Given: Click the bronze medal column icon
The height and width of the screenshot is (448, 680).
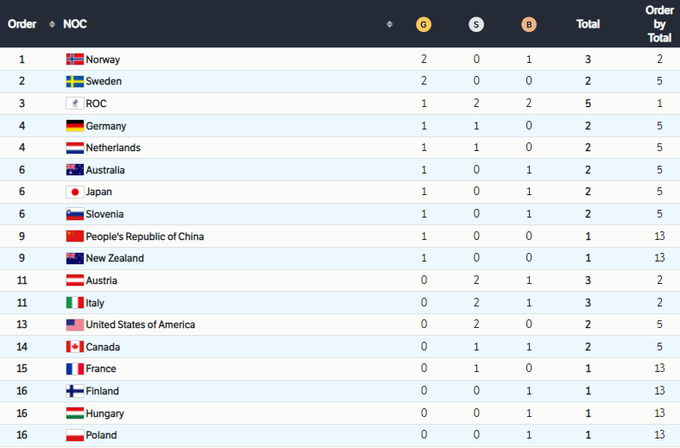Looking at the screenshot, I should click(529, 23).
